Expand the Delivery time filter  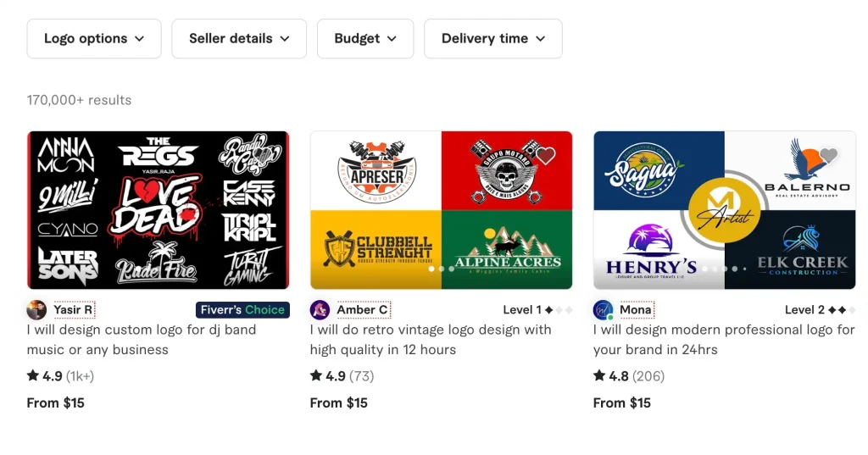point(493,39)
